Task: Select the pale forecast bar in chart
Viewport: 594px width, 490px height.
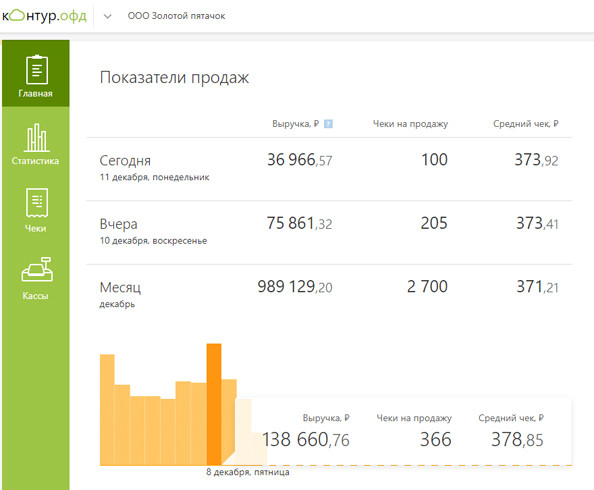Action: point(243,432)
